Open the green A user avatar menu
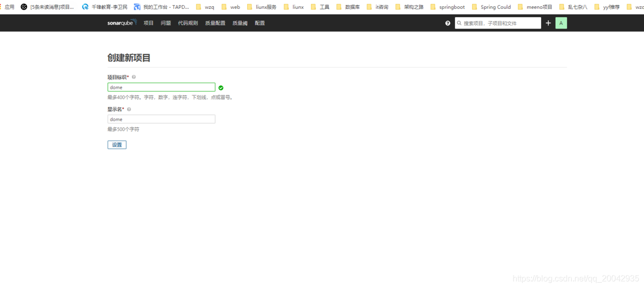The height and width of the screenshot is (288, 644). (561, 23)
